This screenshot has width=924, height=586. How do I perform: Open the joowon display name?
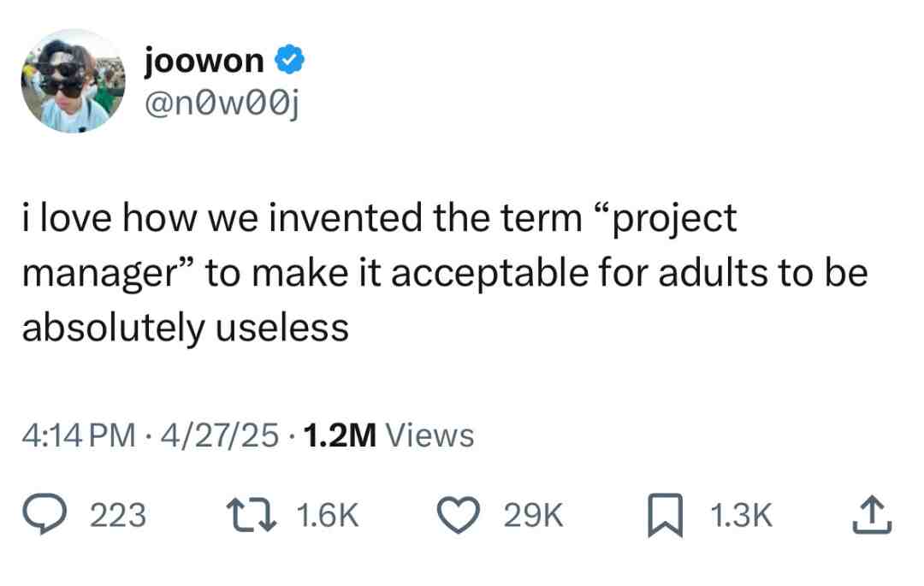coord(204,61)
